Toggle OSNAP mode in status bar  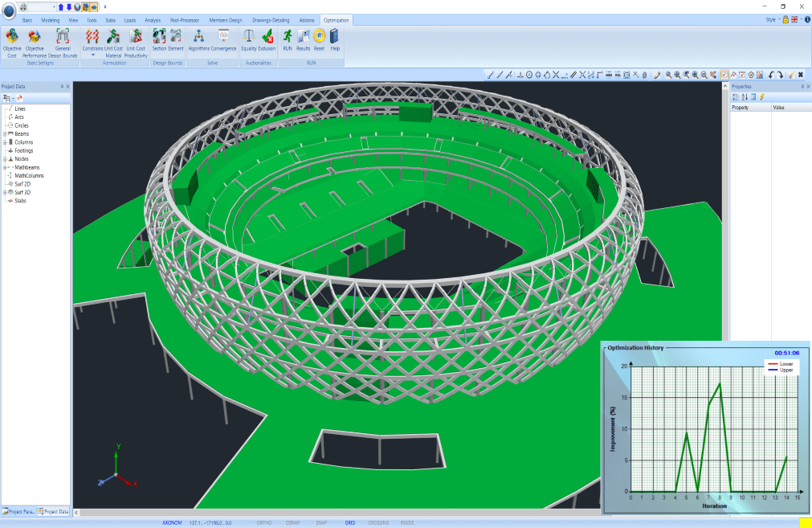[292, 523]
